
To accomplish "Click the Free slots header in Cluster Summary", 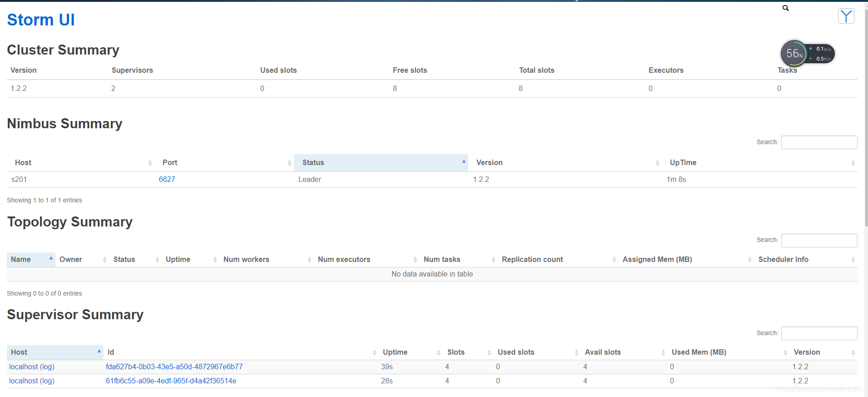I will click(410, 70).
